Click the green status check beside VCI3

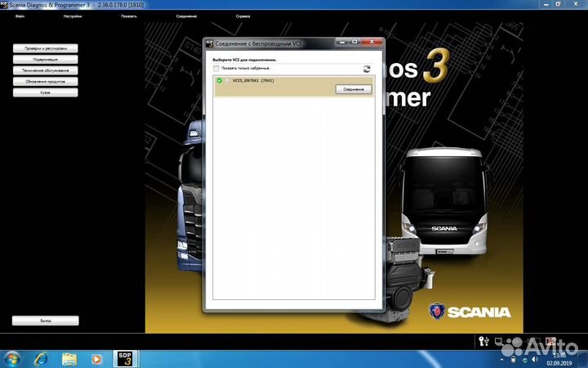(x=220, y=80)
